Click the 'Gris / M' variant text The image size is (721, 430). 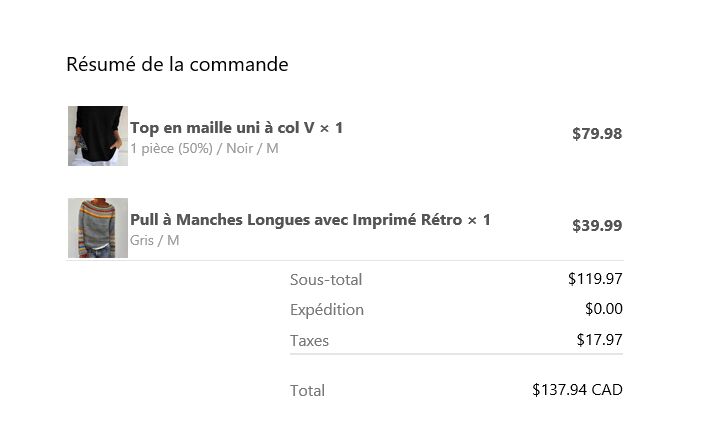coord(154,240)
